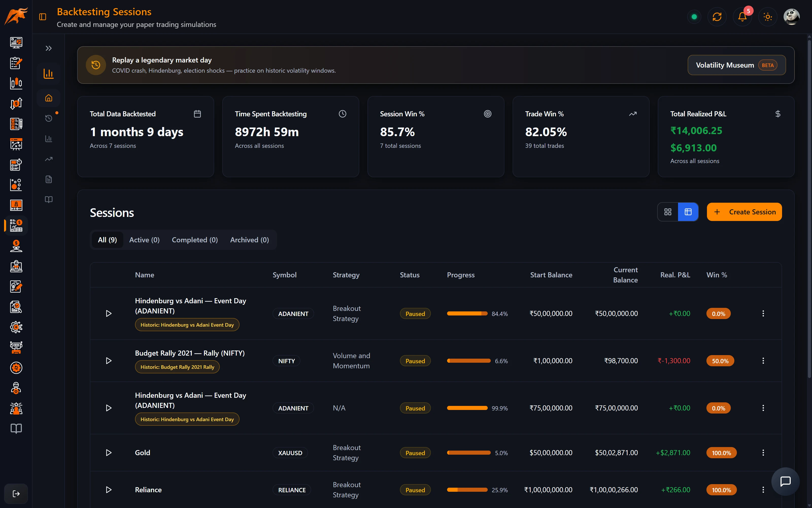Select the Active (0) tab
Viewport: 812px width, 508px height.
(144, 240)
